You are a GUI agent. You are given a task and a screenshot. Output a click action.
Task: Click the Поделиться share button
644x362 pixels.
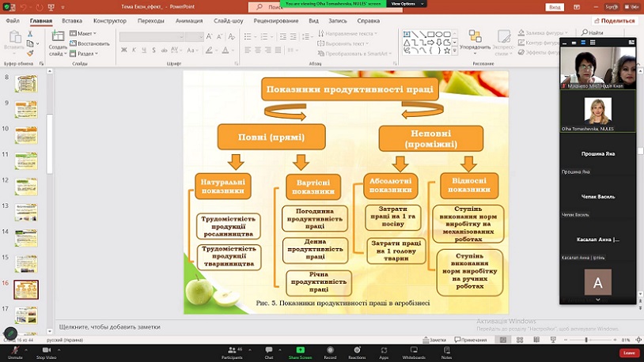pos(615,21)
